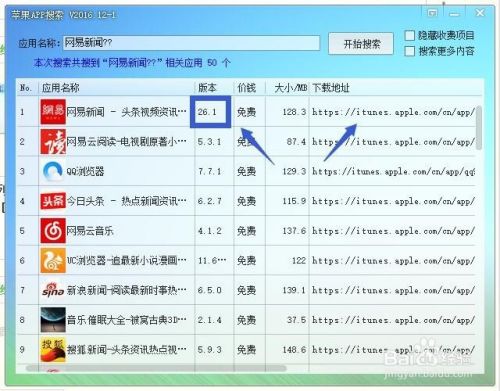The height and width of the screenshot is (391, 500).
Task: Click version cell 26.1
Action: coord(207,112)
